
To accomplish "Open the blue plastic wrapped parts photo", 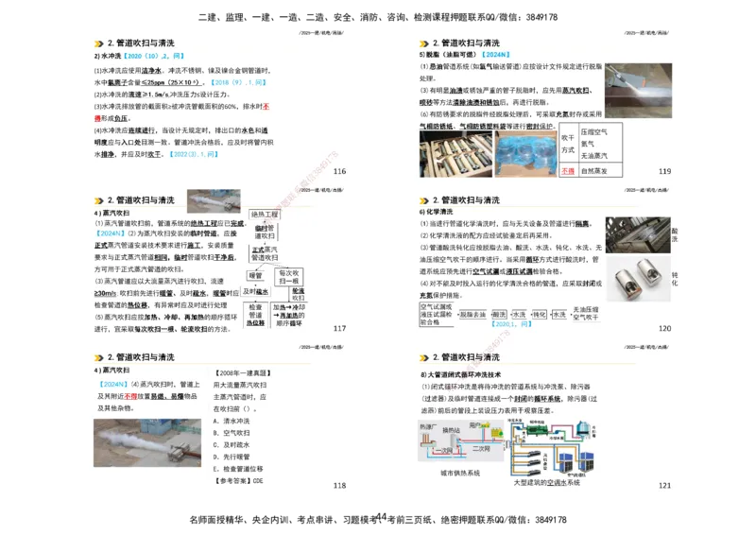I will tap(525, 154).
